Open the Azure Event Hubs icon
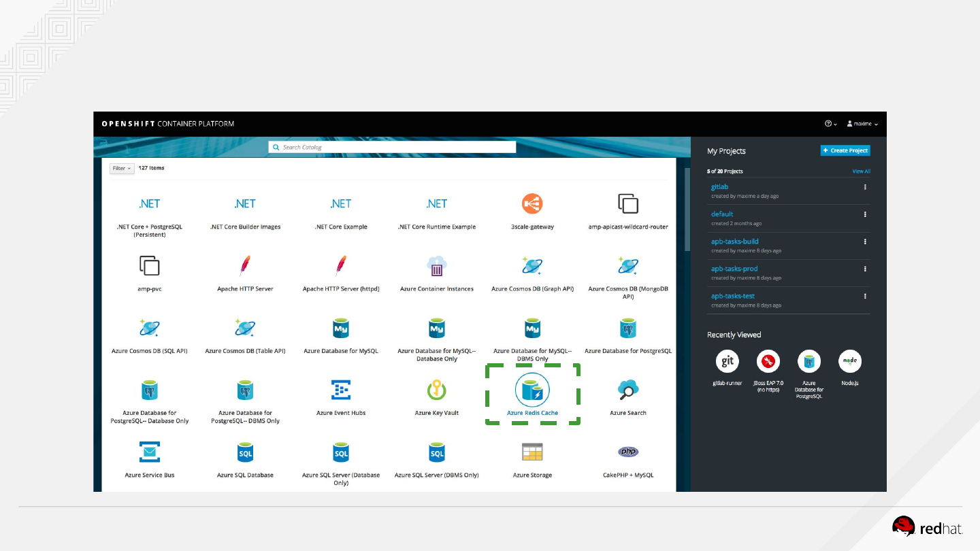The height and width of the screenshot is (551, 980). (341, 390)
